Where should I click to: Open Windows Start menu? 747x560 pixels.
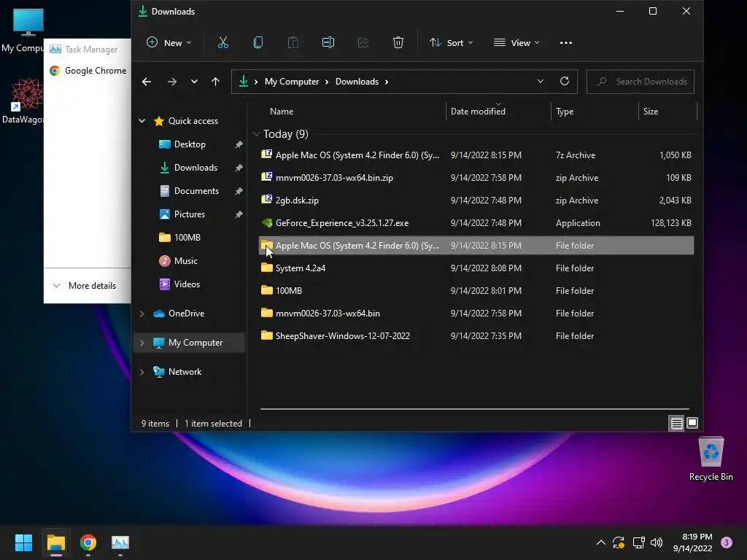tap(23, 542)
